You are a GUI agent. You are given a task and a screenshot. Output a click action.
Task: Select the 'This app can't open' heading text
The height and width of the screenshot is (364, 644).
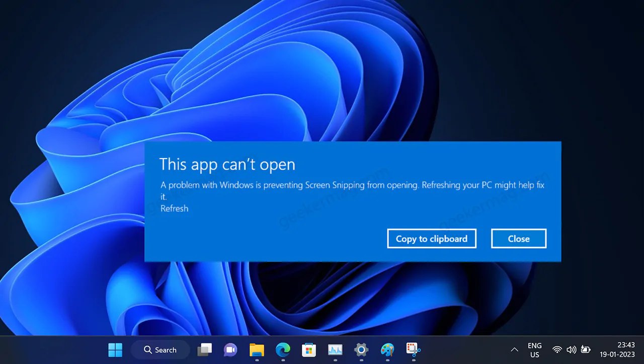[227, 164]
